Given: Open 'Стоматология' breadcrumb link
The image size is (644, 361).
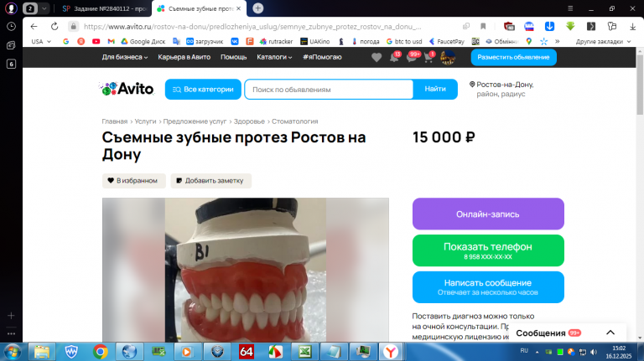Looking at the screenshot, I should tap(295, 121).
